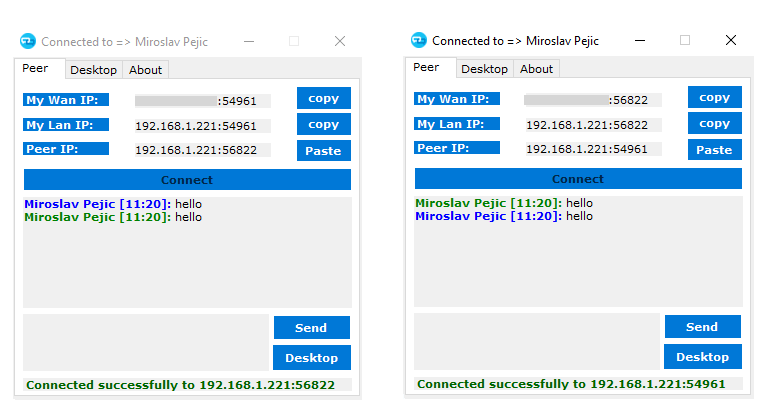The width and height of the screenshot is (779, 412).
Task: Copy My Lan IP 192.168.1.221:54961
Action: pos(323,125)
